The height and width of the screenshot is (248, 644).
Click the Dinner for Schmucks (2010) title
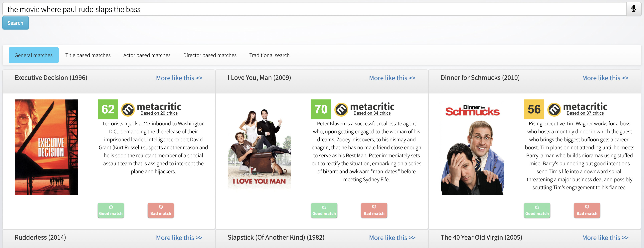click(480, 78)
